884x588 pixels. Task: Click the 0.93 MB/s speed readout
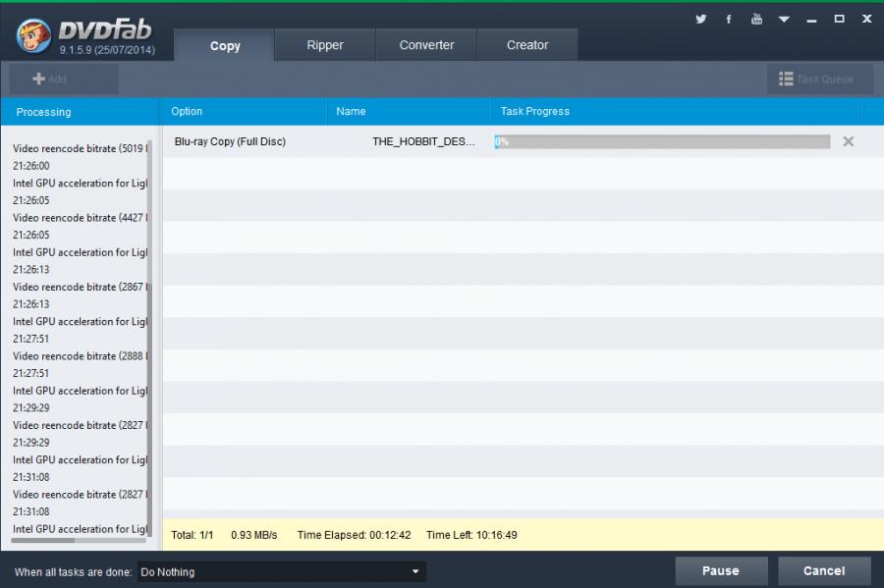(253, 535)
